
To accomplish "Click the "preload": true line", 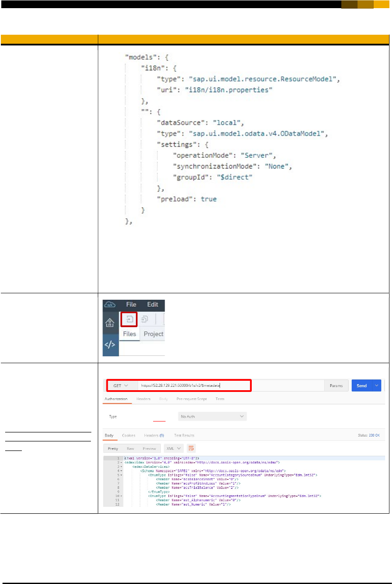I will [x=187, y=199].
